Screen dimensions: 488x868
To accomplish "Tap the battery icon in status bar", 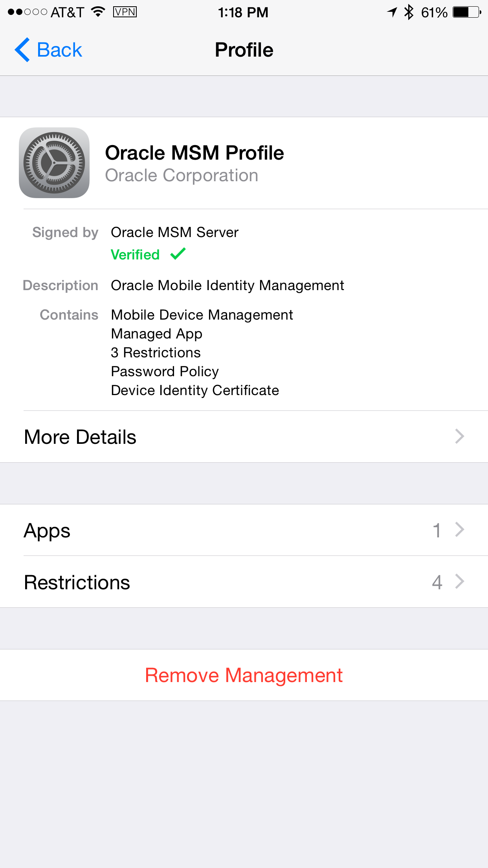I will pos(467,12).
